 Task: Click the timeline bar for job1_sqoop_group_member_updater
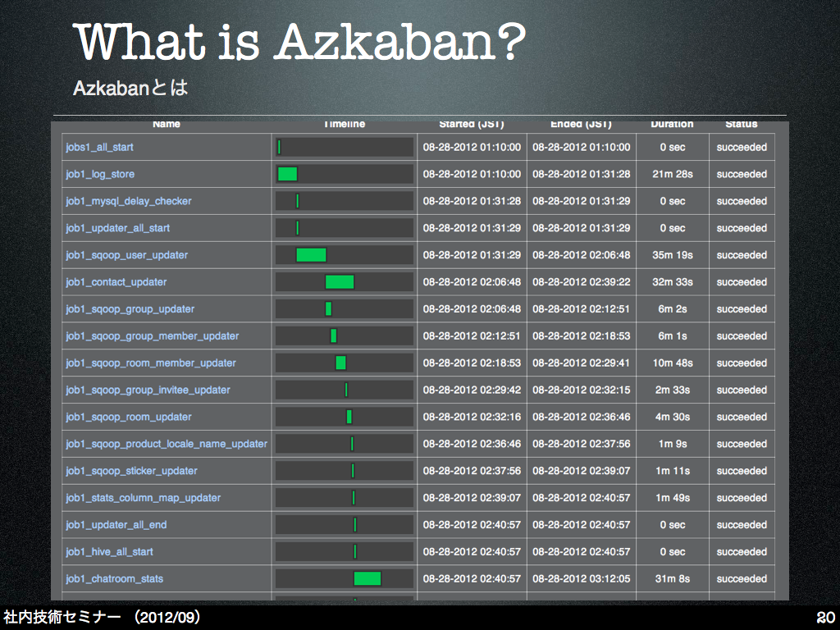[x=334, y=336]
